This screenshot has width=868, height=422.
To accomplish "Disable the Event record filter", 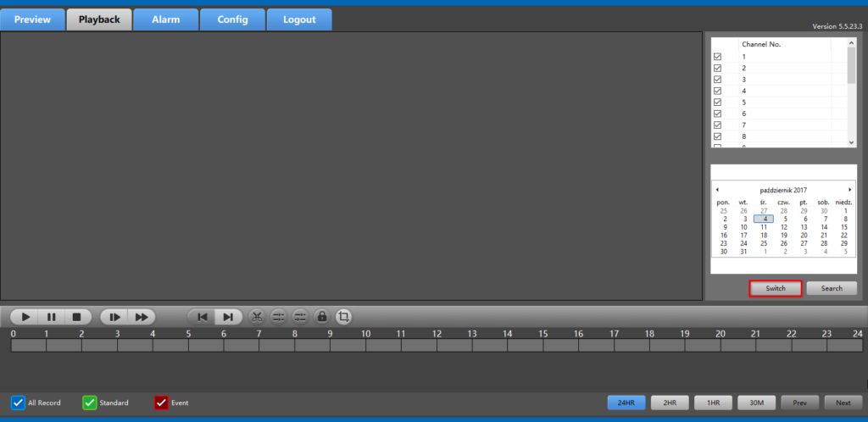I will pyautogui.click(x=161, y=403).
